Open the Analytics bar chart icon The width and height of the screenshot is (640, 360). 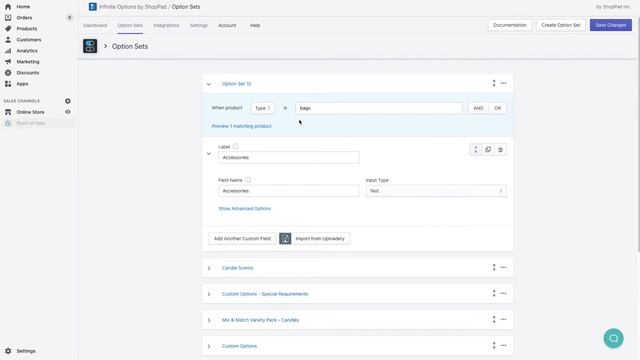click(x=8, y=51)
